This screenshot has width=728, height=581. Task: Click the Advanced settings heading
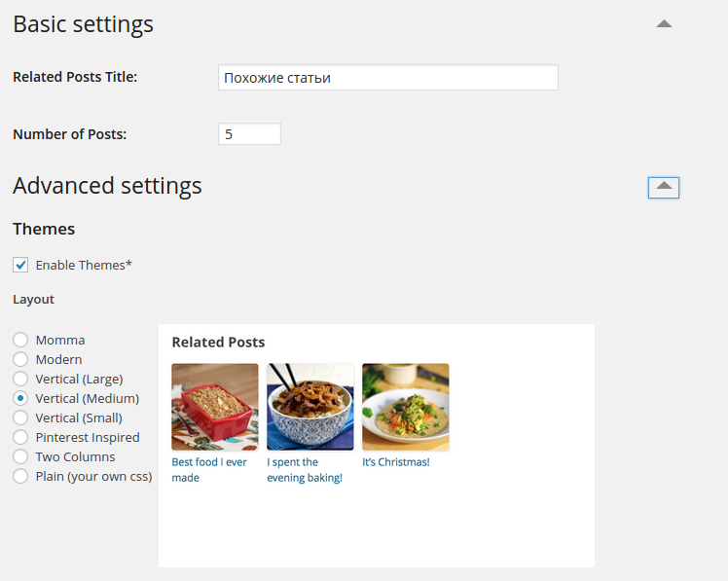tap(107, 186)
